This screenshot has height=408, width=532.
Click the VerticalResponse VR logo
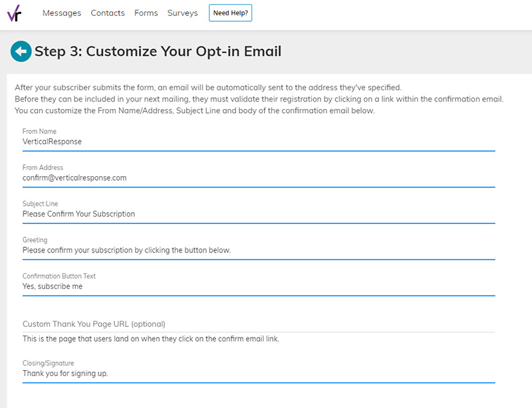click(x=14, y=13)
